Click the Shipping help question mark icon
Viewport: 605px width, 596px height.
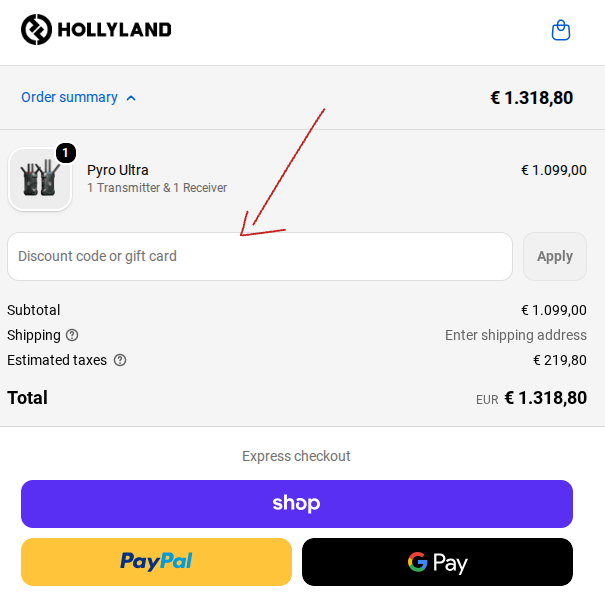[x=72, y=335]
